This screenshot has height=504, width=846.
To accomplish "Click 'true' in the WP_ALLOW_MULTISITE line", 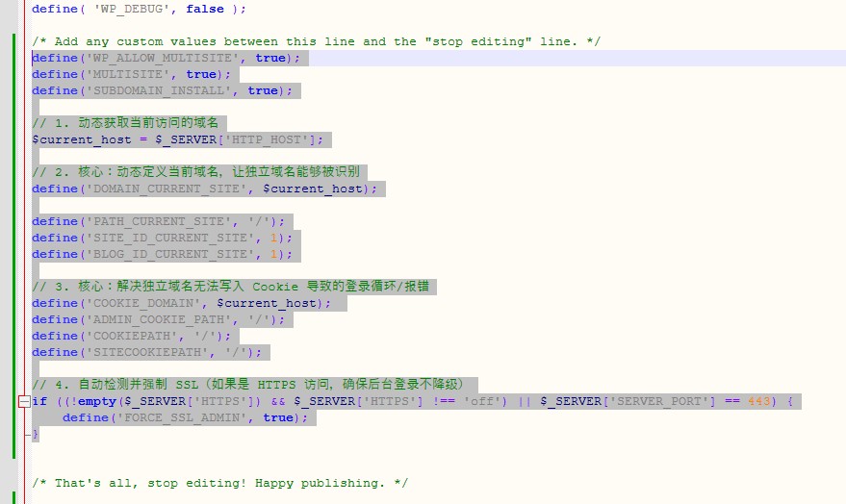I will (x=270, y=59).
